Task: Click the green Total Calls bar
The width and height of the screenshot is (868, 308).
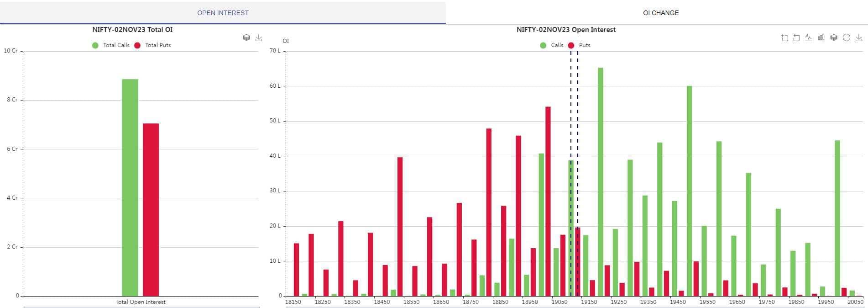Action: point(130,187)
